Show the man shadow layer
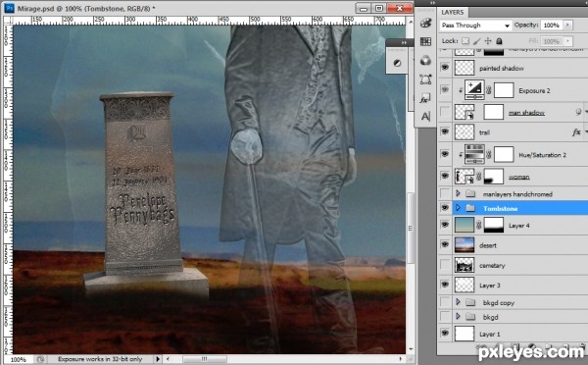This screenshot has width=588, height=365. 445,112
